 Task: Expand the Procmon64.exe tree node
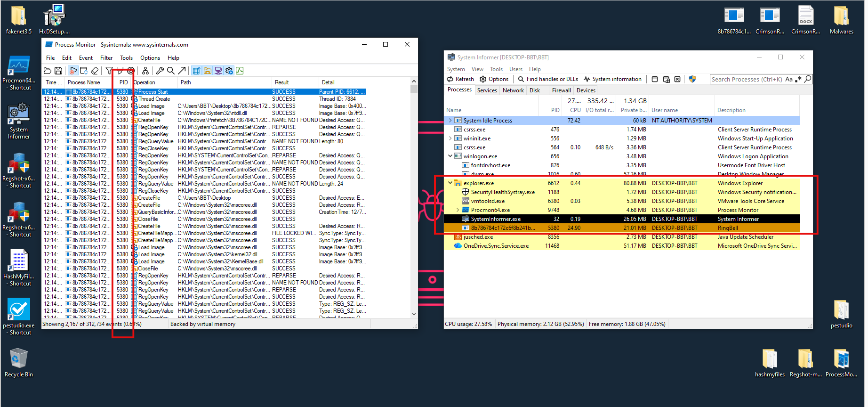[x=458, y=210]
